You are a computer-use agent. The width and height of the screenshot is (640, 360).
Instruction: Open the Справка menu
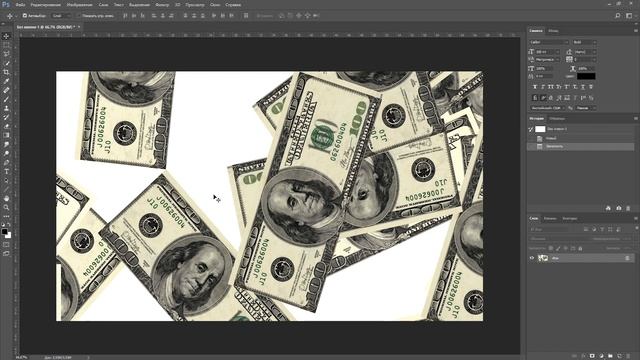click(x=233, y=5)
